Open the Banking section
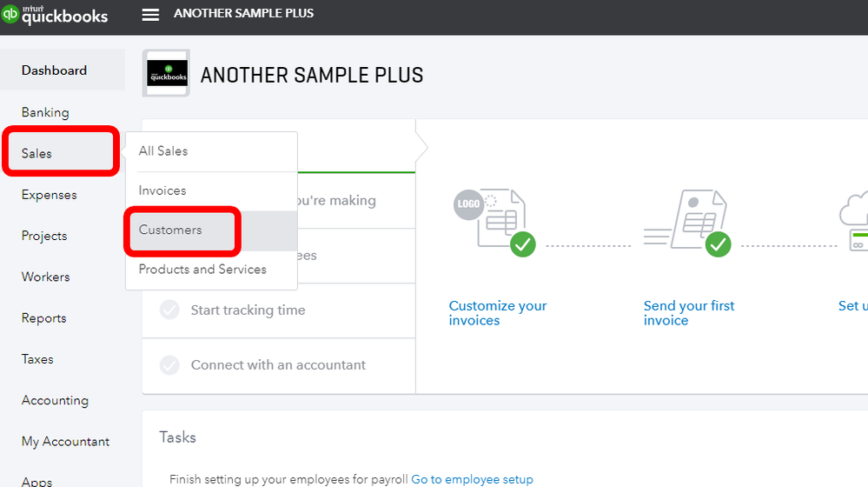The width and height of the screenshot is (868, 487). point(45,112)
